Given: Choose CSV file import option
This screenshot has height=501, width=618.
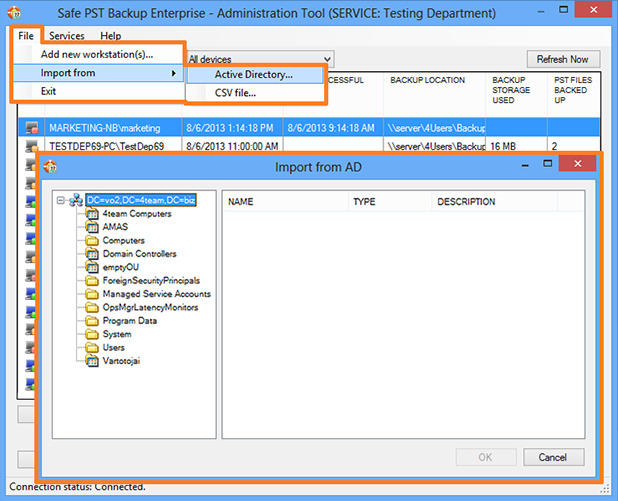Looking at the screenshot, I should (x=255, y=93).
